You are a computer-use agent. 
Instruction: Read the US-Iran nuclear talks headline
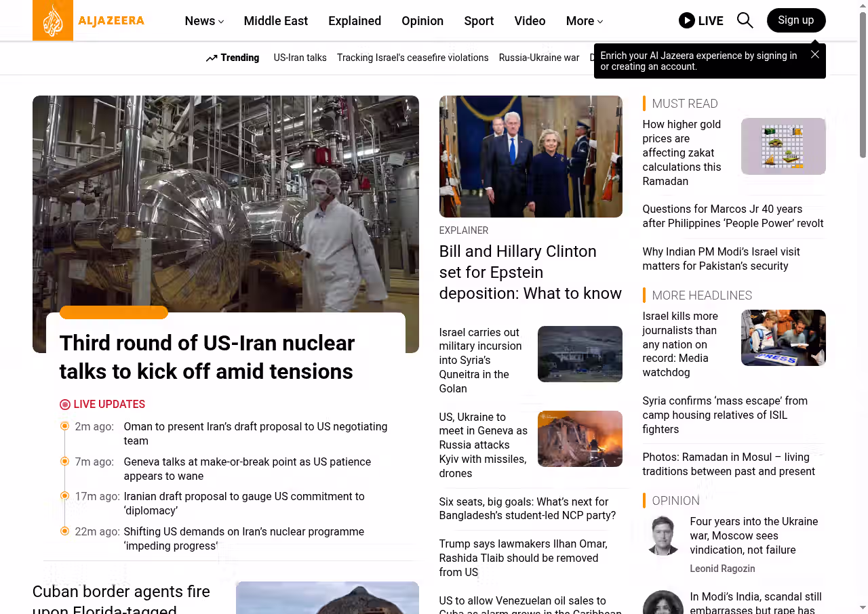(207, 357)
